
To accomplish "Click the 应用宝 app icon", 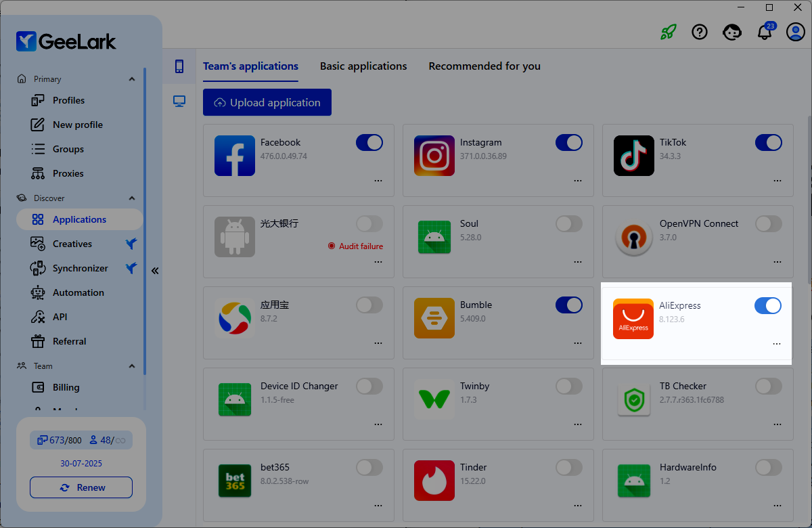I will coord(235,318).
